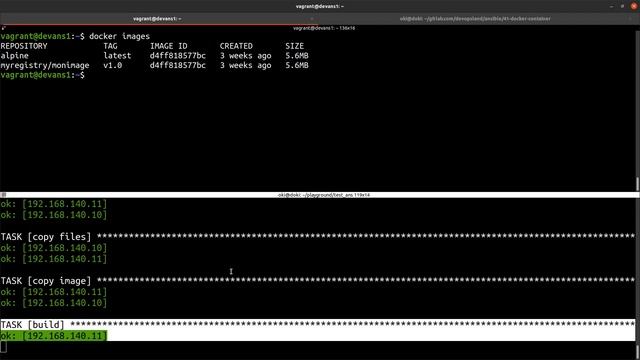Minimize the terminal window
640x360 pixels.
pos(611,6)
